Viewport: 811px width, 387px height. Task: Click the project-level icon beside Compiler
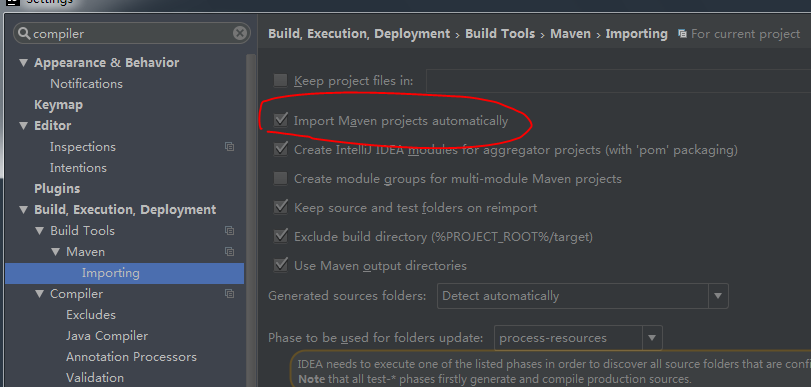point(230,294)
